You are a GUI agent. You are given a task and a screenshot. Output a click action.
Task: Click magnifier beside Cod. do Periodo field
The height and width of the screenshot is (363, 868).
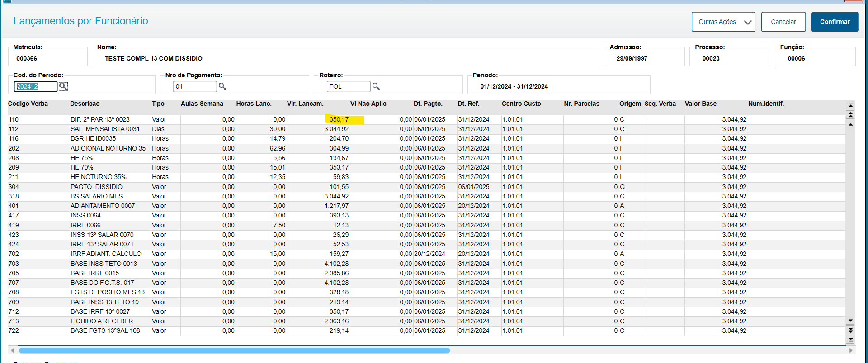coord(63,86)
